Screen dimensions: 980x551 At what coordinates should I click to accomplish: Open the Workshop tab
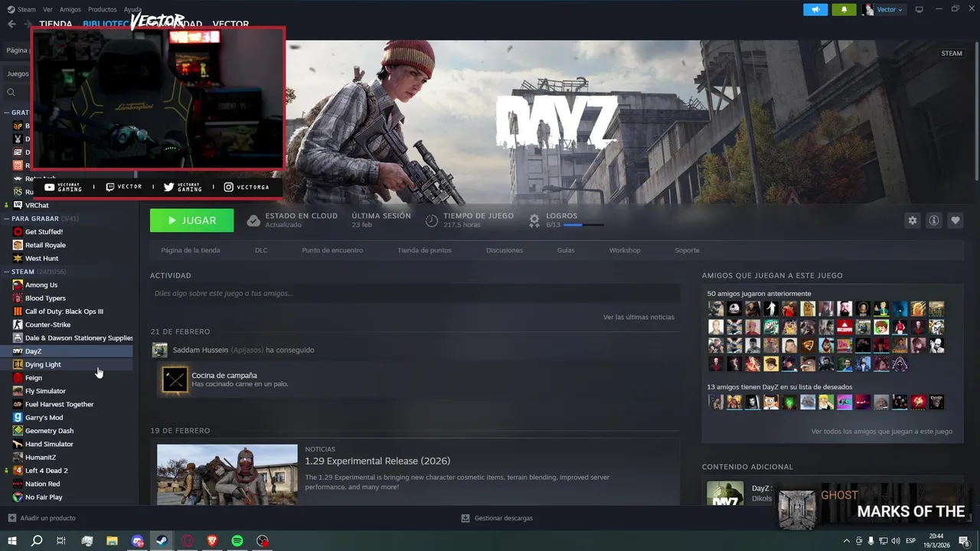click(x=625, y=250)
